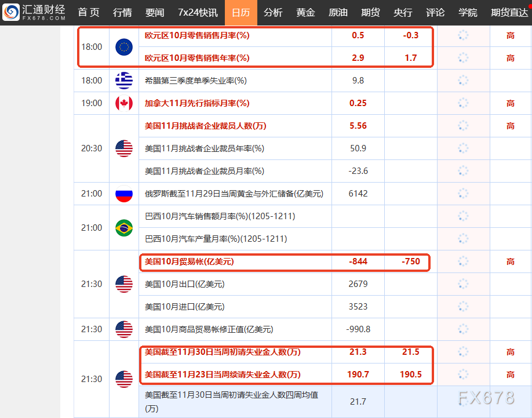Switch to the 日历 tab
532x418 pixels.
(241, 12)
